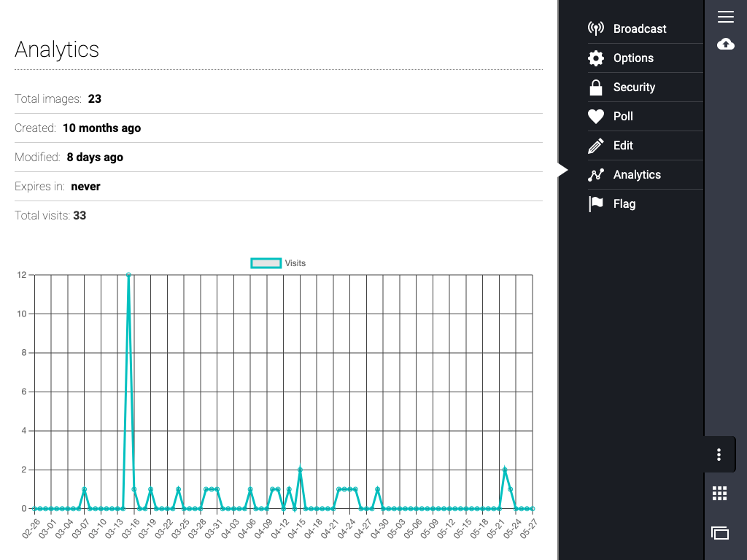747x560 pixels.
Task: Click the 04-15 two-visit data point
Action: 300,470
